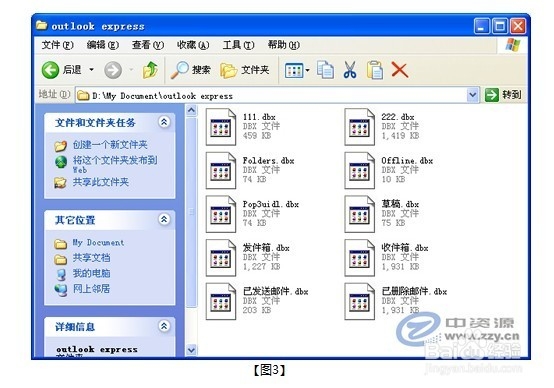Viewport: 554px width, 388px height.
Task: Click the sidebar vertical scrollbar thumb
Action: coord(191,212)
